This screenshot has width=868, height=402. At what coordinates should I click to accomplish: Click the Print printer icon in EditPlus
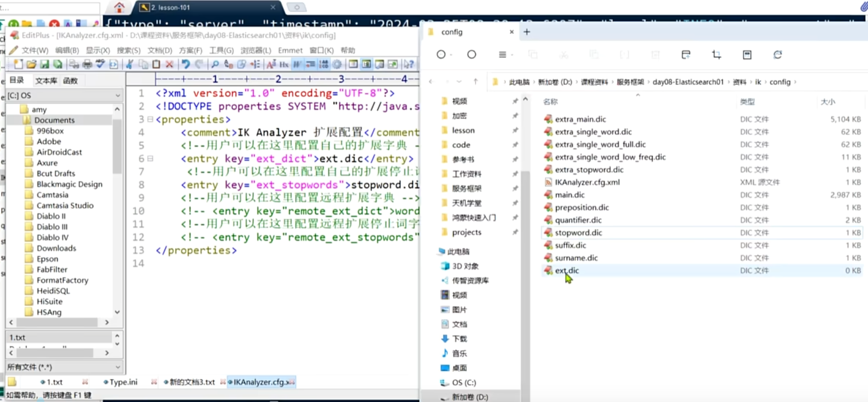tap(87, 64)
